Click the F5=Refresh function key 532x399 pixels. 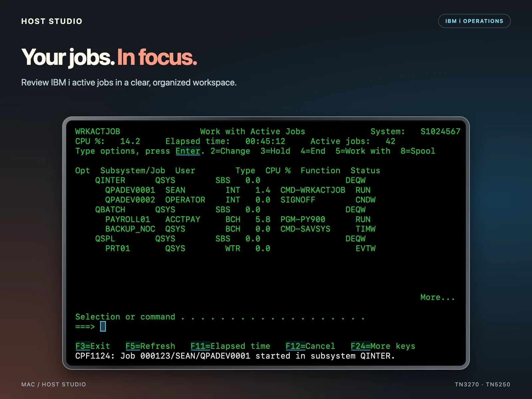pyautogui.click(x=150, y=346)
